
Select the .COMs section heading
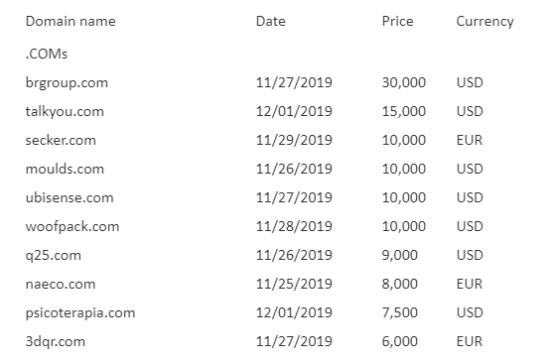(46, 54)
